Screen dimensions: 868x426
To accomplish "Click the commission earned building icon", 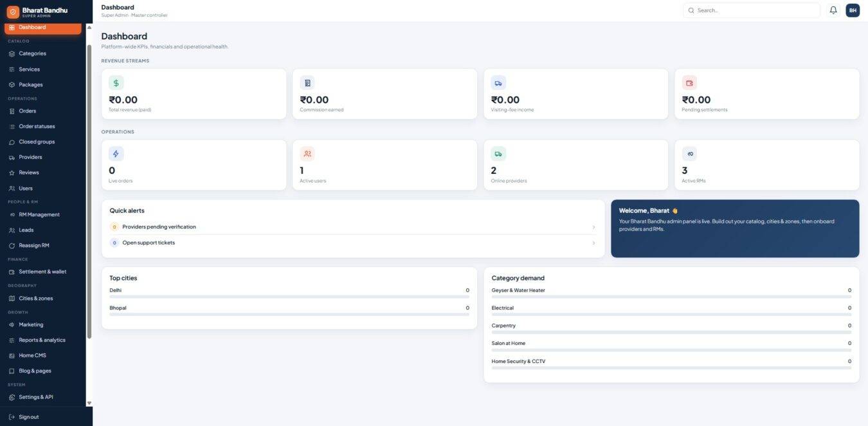I will pos(307,83).
